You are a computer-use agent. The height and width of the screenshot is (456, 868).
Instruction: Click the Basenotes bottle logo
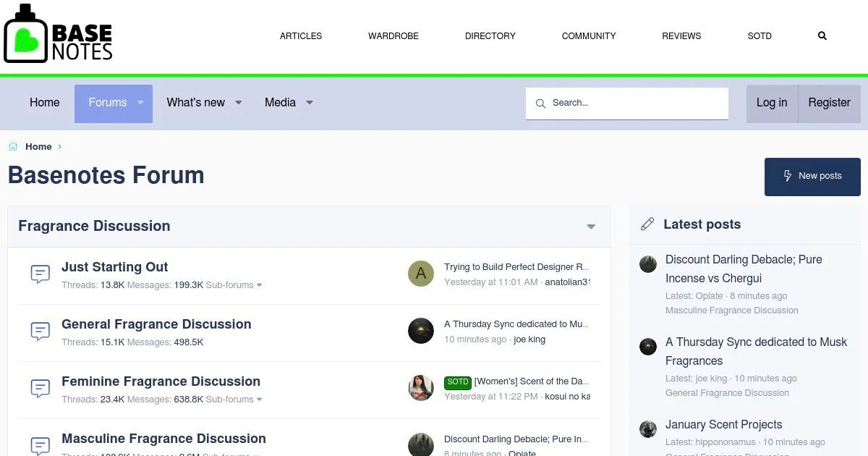(59, 34)
